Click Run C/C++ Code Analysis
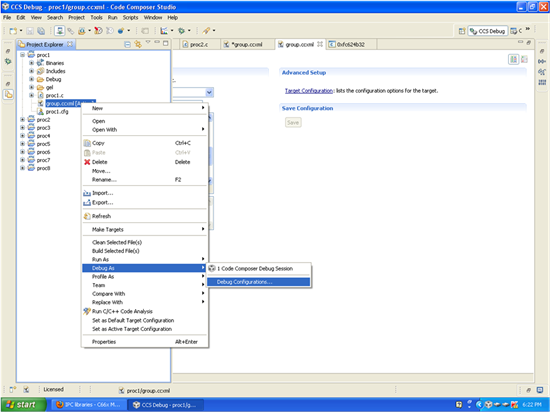Image resolution: width=550 pixels, height=412 pixels. [x=144, y=311]
